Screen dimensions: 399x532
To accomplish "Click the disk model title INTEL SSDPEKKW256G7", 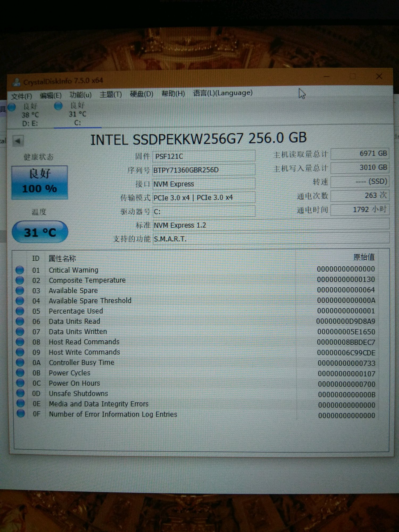I will click(x=167, y=139).
